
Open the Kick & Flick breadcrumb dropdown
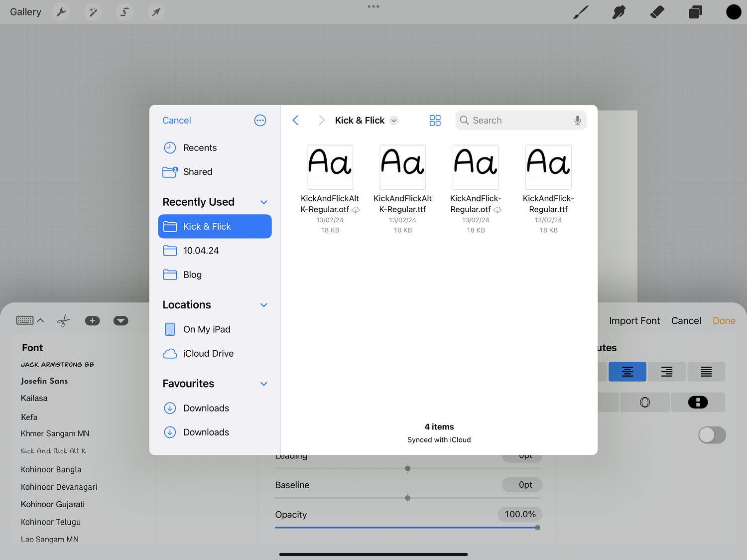tap(393, 120)
